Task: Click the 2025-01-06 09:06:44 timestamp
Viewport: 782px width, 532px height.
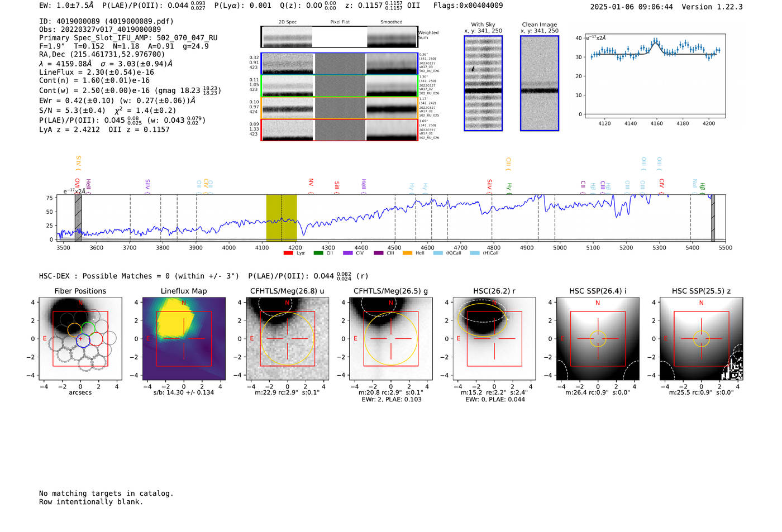Action: click(x=632, y=7)
